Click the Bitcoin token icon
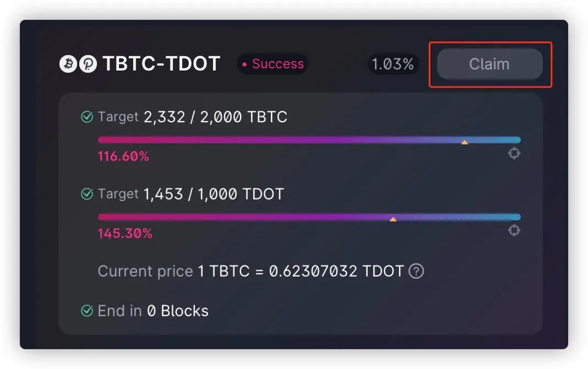This screenshot has width=588, height=369. [x=68, y=64]
